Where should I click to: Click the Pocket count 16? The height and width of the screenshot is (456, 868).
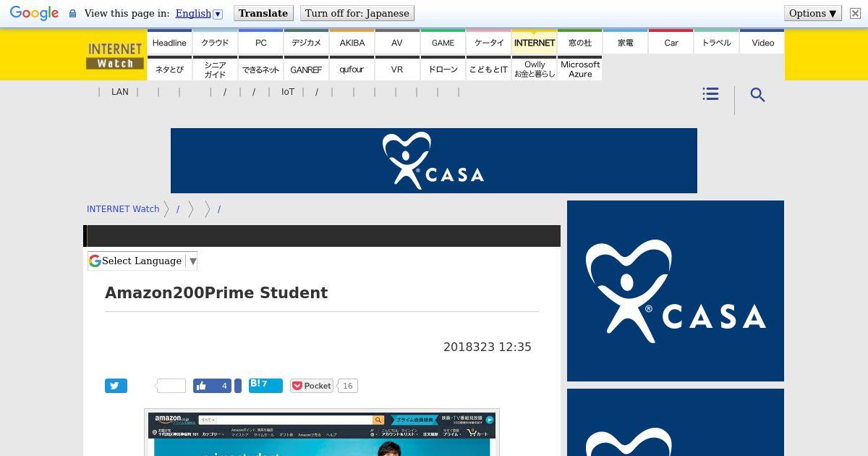pyautogui.click(x=347, y=386)
